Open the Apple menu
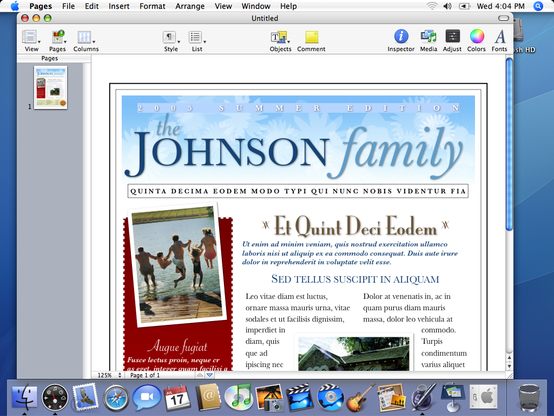Screen dimensions: 554x416 tap(15, 6)
